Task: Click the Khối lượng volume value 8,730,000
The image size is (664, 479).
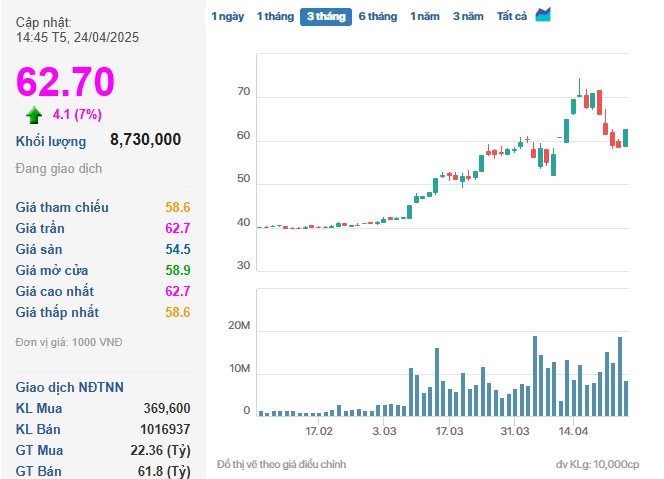Action: [x=145, y=139]
